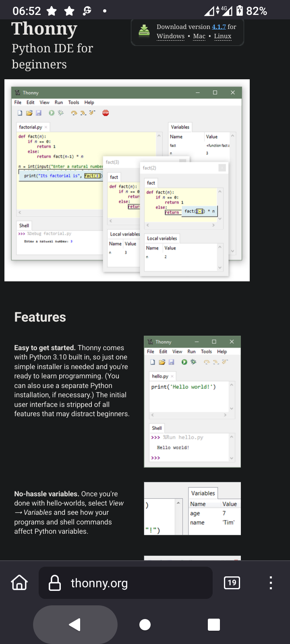Select Shell tab in the hello.py screenshot
290x644 pixels.
pos(157,428)
